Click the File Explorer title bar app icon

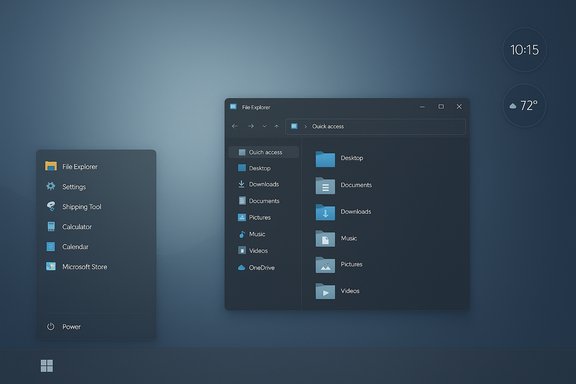coord(233,107)
